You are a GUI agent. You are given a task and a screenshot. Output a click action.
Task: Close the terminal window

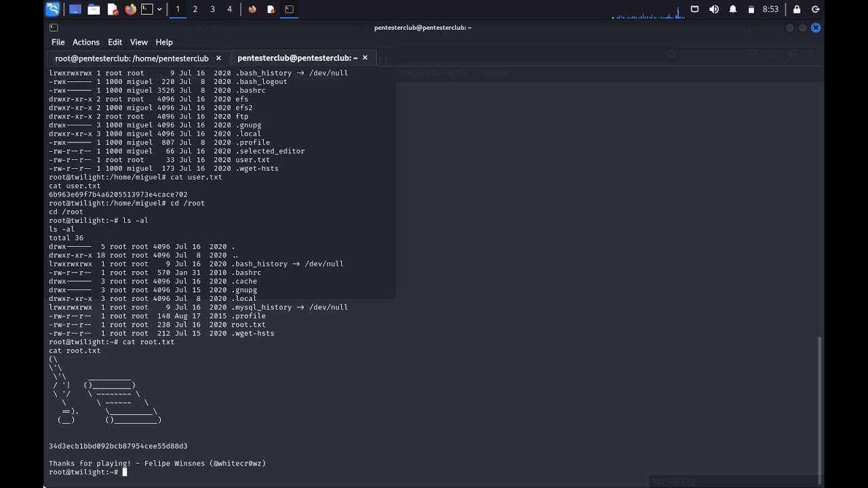(816, 28)
